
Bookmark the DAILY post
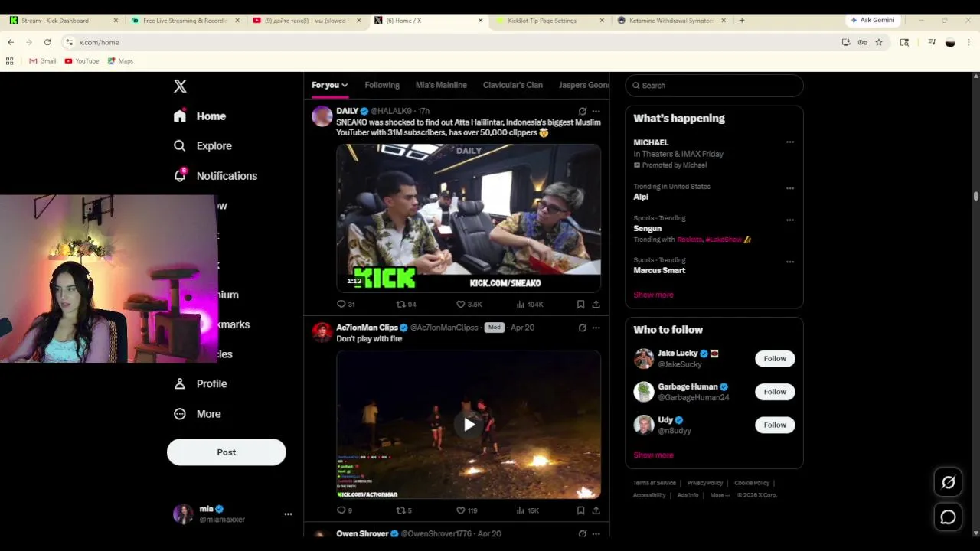pos(581,304)
